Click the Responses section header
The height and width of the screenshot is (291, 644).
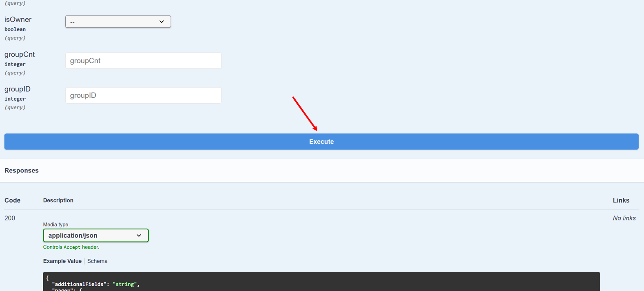tap(22, 170)
